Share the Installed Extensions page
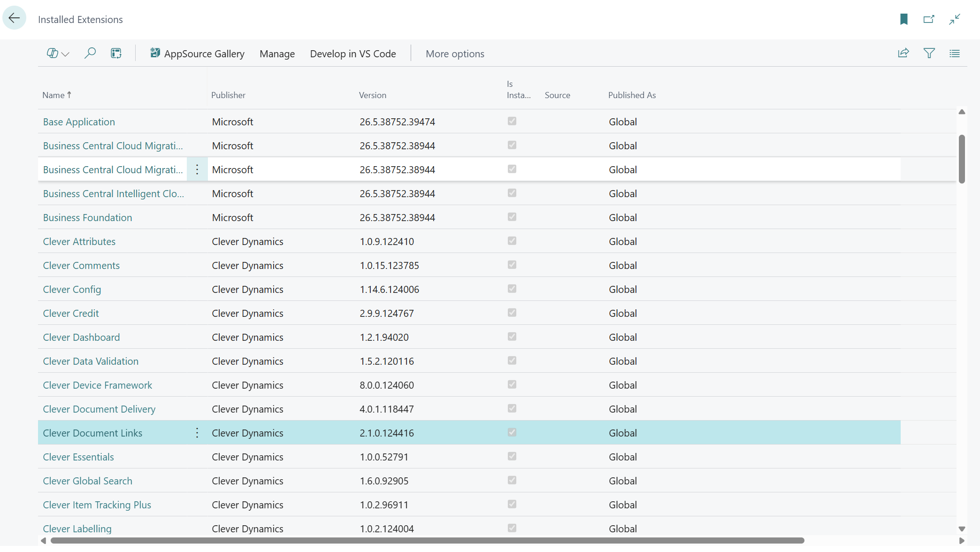Viewport: 980px width, 552px height. click(903, 53)
